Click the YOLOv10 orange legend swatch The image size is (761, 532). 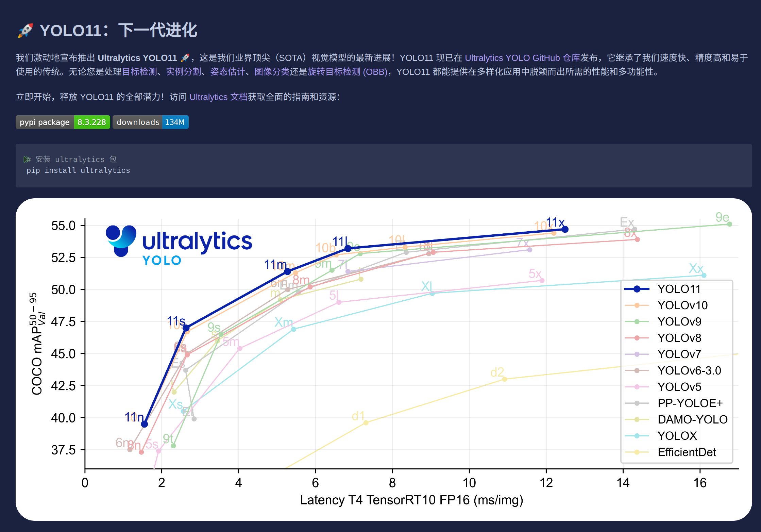point(637,305)
